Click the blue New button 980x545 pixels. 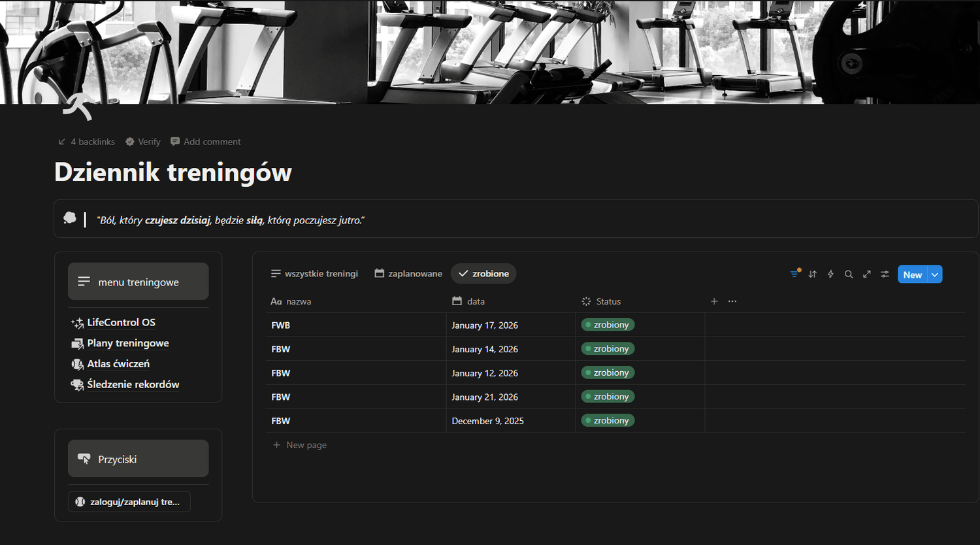[x=913, y=274]
